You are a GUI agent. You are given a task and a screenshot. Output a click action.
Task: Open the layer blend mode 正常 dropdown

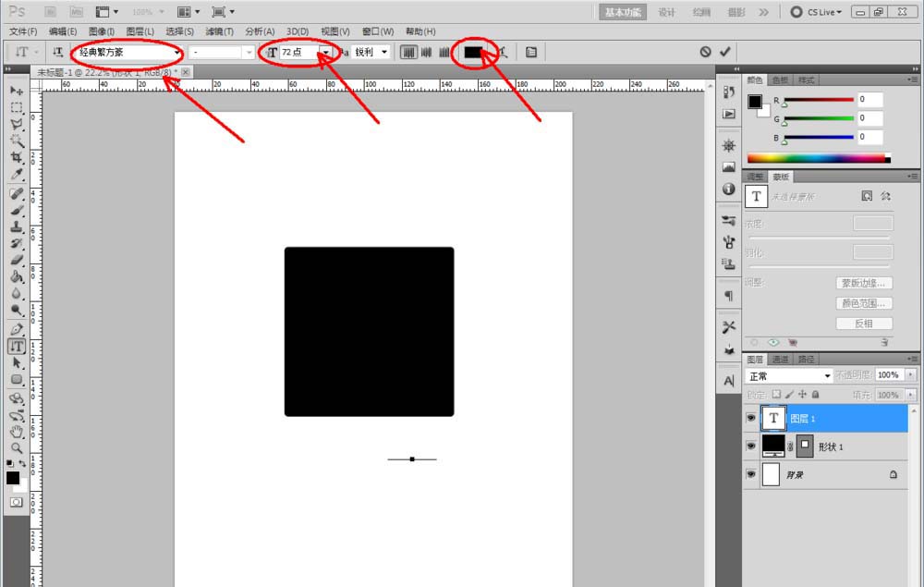point(827,376)
